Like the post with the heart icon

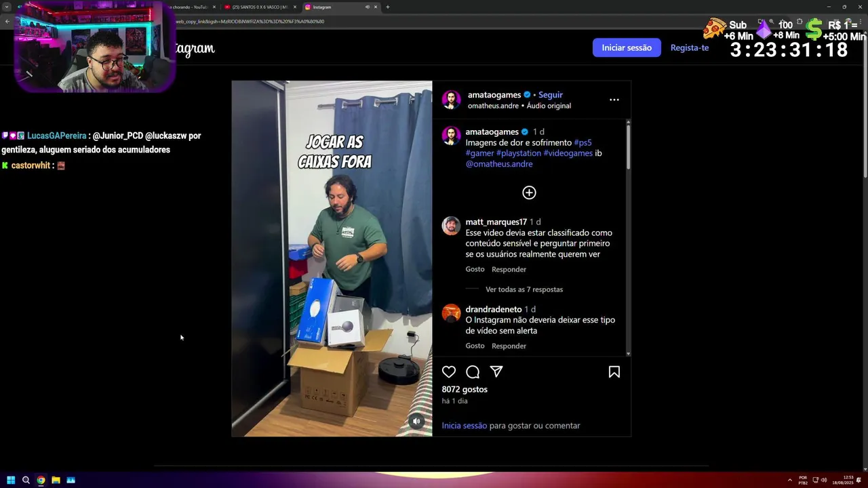[449, 371]
